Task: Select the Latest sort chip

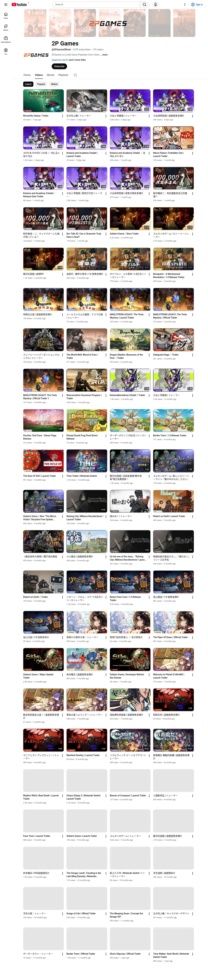Action: click(x=28, y=84)
